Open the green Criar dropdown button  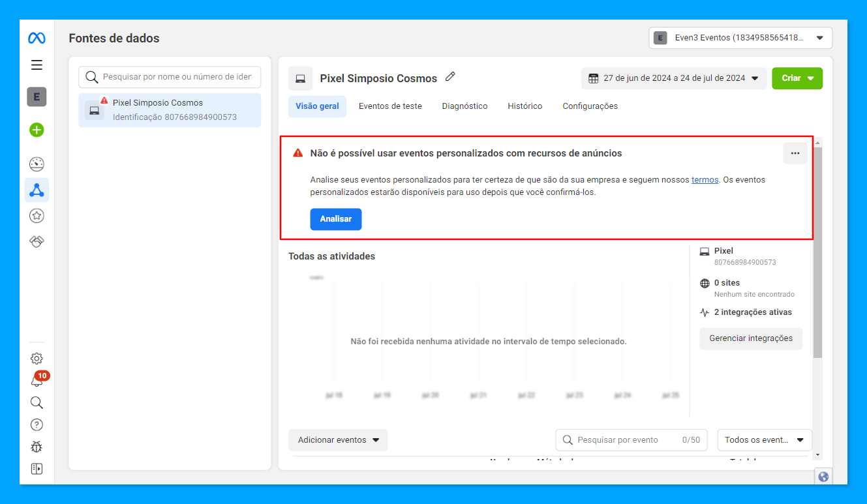click(797, 78)
